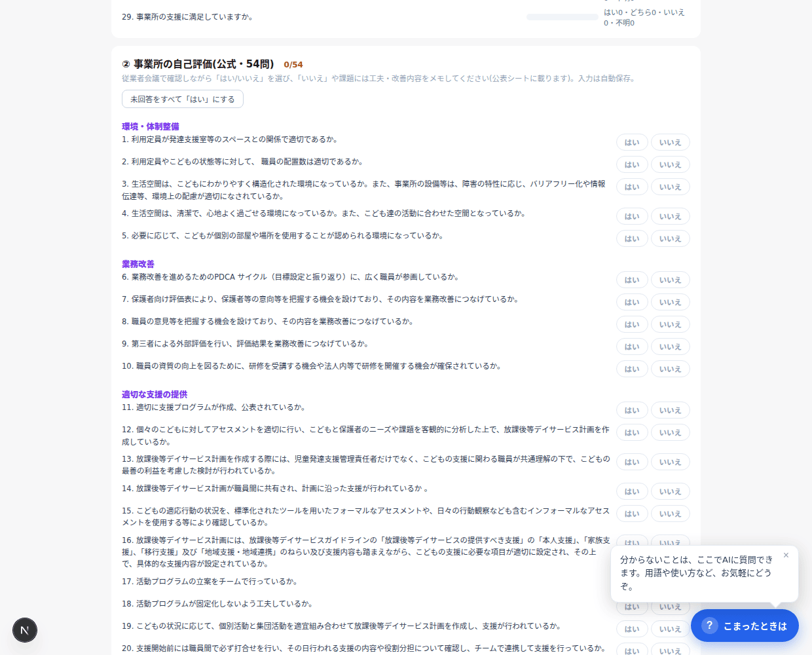Mark いいえ for question 4 清潔な生活空間

click(670, 216)
